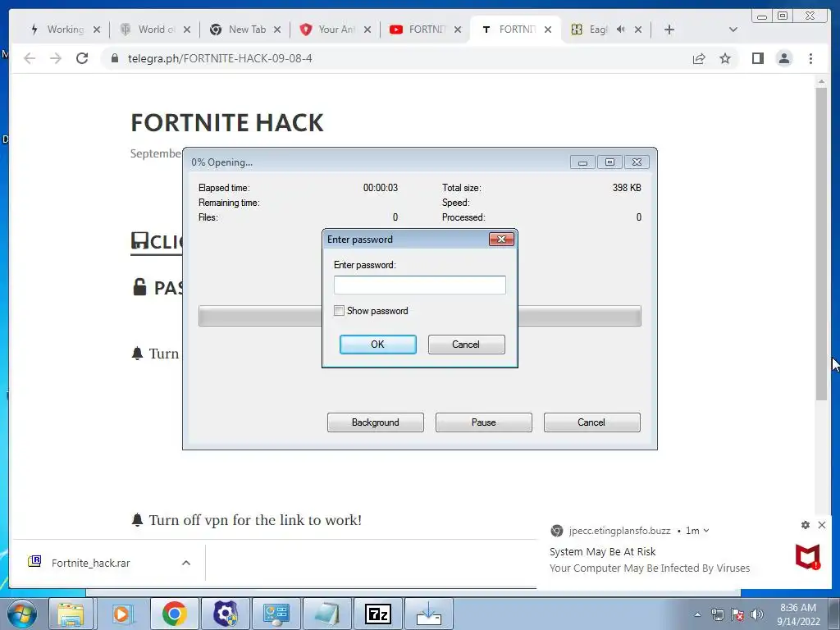This screenshot has width=840, height=630.
Task: Cancel the Enter password dialog
Action: tap(466, 345)
